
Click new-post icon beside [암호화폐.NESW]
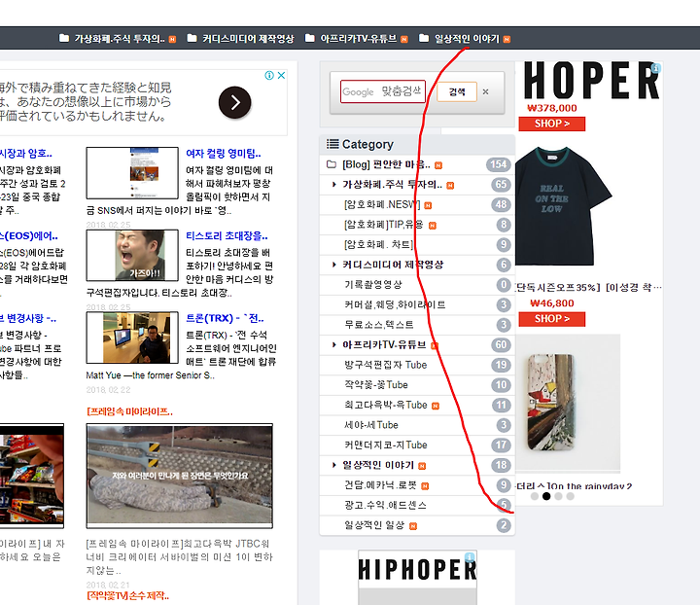point(428,205)
